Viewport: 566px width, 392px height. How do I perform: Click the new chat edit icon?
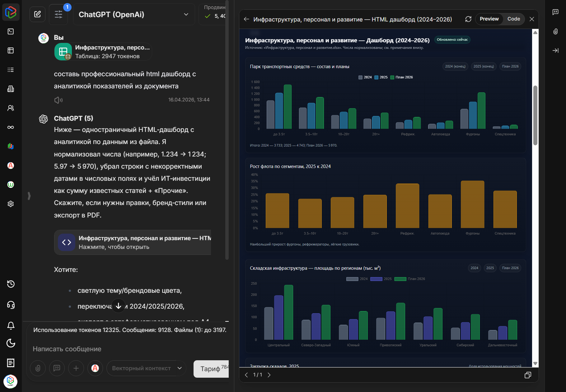[37, 14]
